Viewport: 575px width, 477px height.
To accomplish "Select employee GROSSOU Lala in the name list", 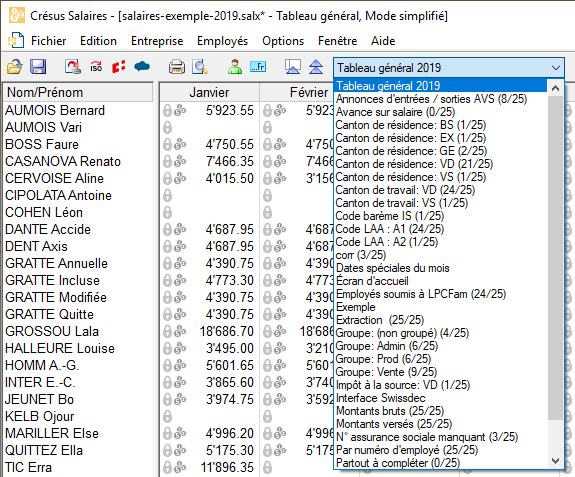I will (x=52, y=331).
